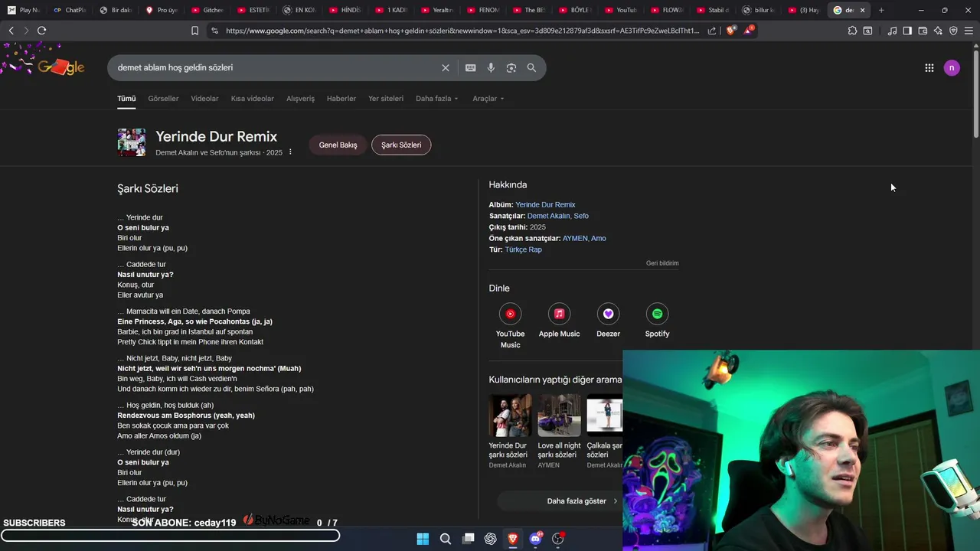Switch to the Haberler tab
980x551 pixels.
[x=341, y=99]
